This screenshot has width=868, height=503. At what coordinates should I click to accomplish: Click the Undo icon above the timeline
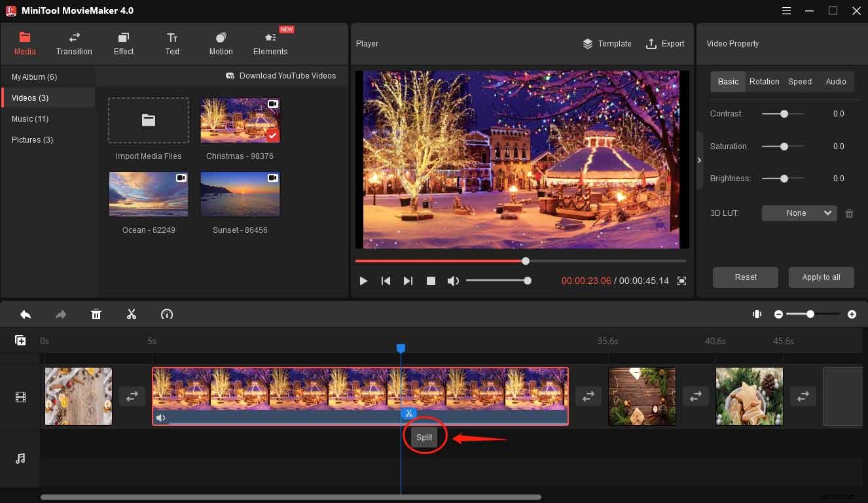[x=26, y=314]
